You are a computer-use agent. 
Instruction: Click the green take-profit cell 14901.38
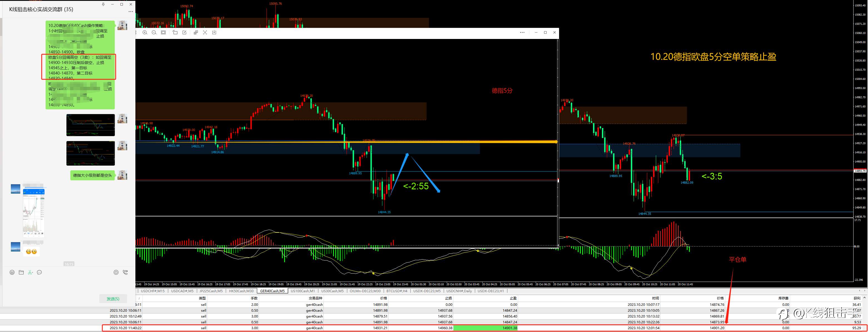pos(485,328)
